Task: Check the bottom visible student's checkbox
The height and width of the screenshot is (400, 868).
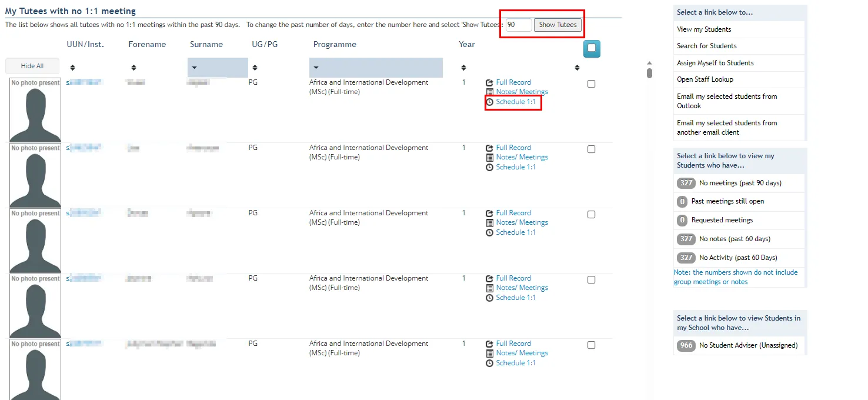Action: click(x=591, y=345)
